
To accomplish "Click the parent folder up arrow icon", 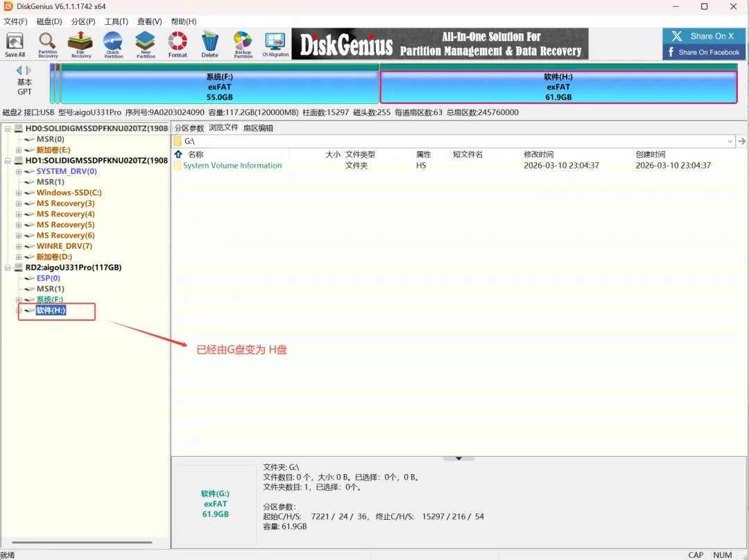I will 179,154.
